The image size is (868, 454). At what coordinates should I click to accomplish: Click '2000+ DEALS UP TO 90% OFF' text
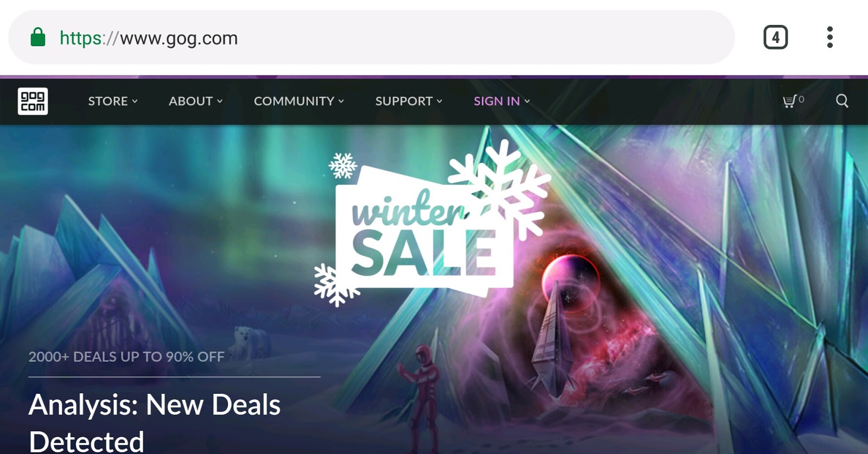[126, 357]
